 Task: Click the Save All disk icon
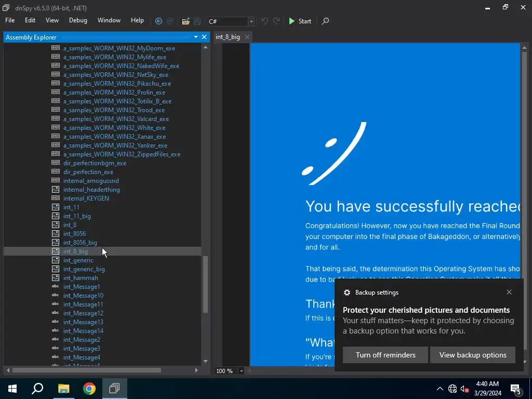coord(197,21)
